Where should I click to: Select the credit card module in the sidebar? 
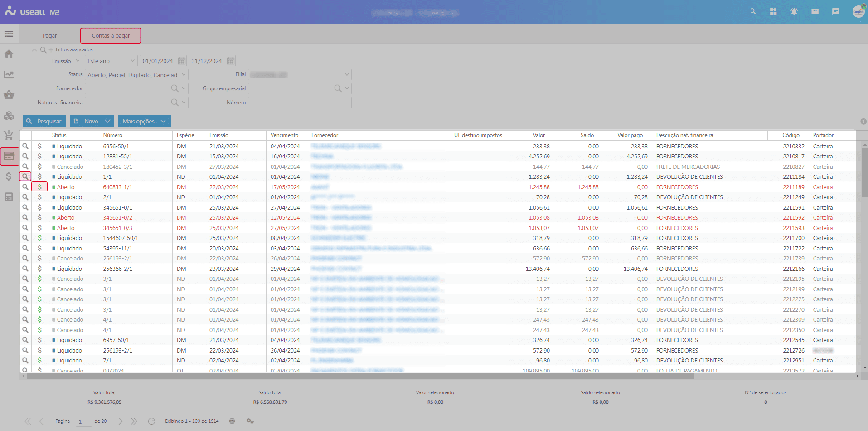[x=10, y=156]
